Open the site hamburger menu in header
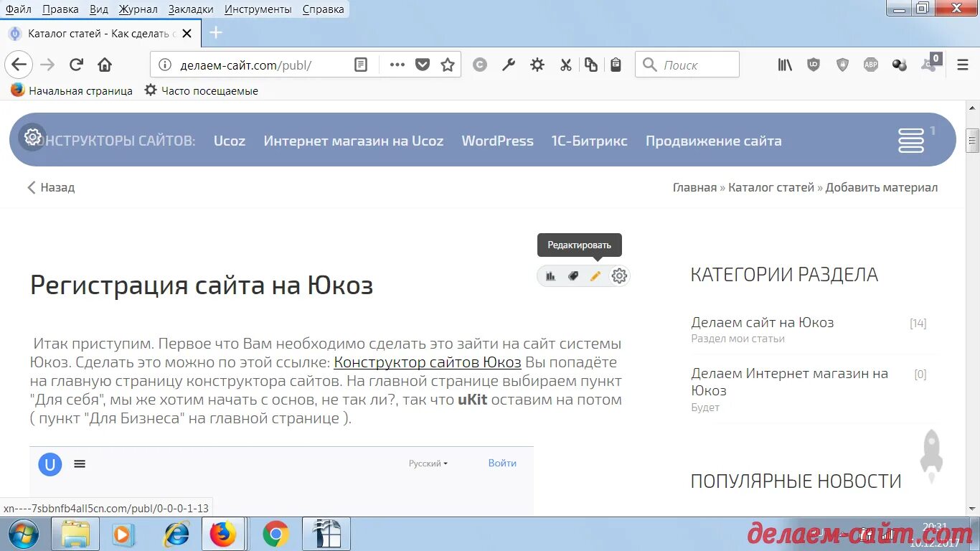This screenshot has width=980, height=551. 911,140
